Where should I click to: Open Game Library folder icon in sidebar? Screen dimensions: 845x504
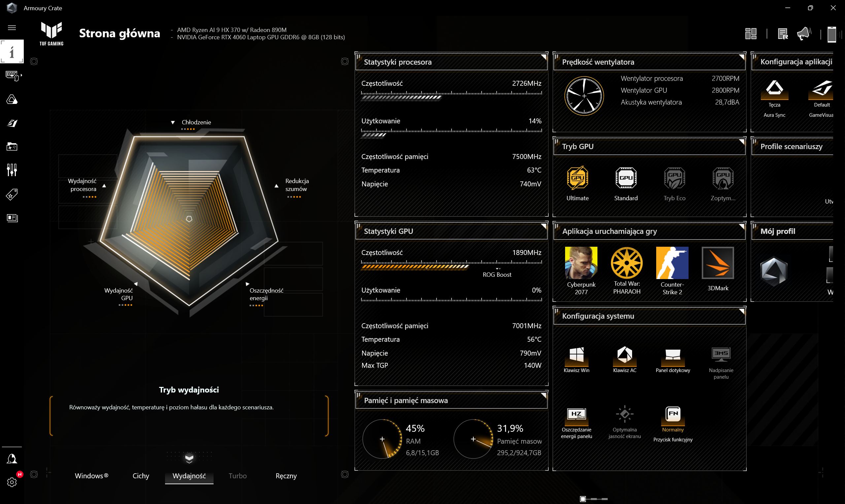pos(12,147)
